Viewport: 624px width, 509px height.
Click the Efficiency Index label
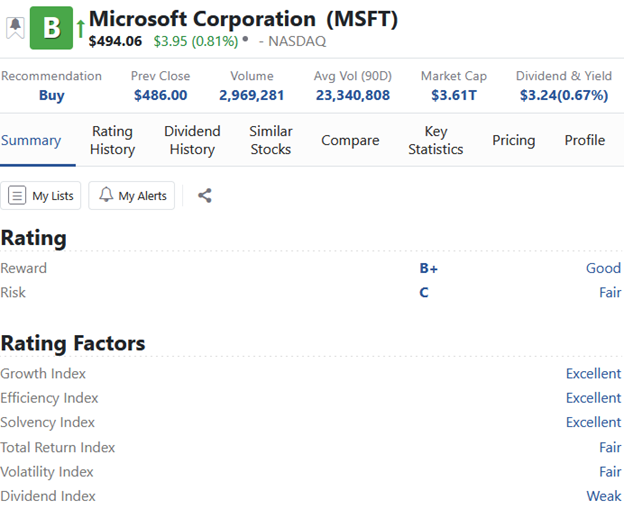point(49,398)
